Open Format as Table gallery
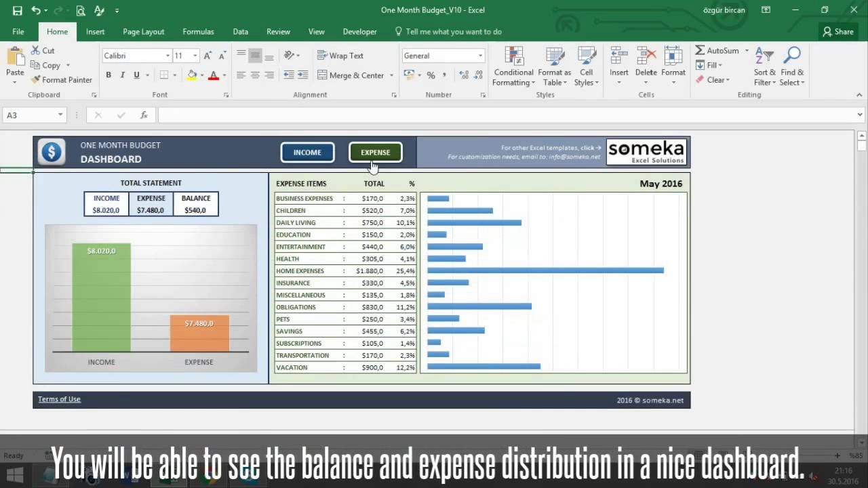The width and height of the screenshot is (868, 488). (555, 66)
